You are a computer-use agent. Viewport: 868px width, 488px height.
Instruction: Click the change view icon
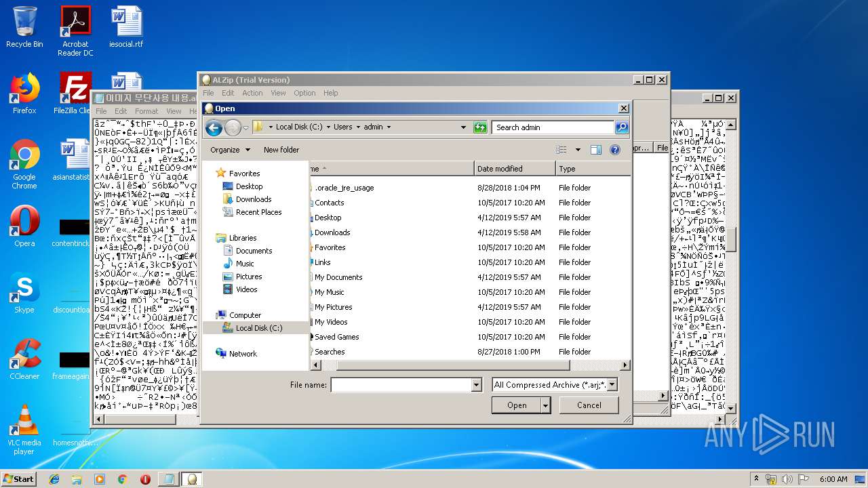click(x=561, y=150)
